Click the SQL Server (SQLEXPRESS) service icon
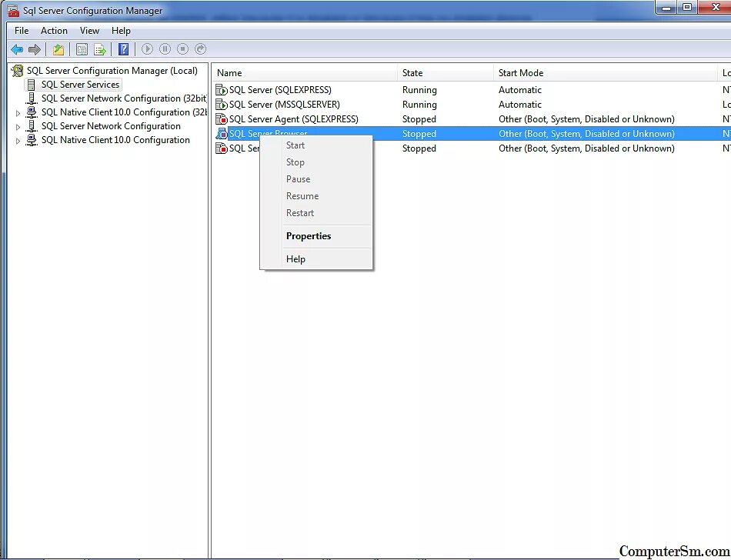The width and height of the screenshot is (731, 560). (222, 90)
